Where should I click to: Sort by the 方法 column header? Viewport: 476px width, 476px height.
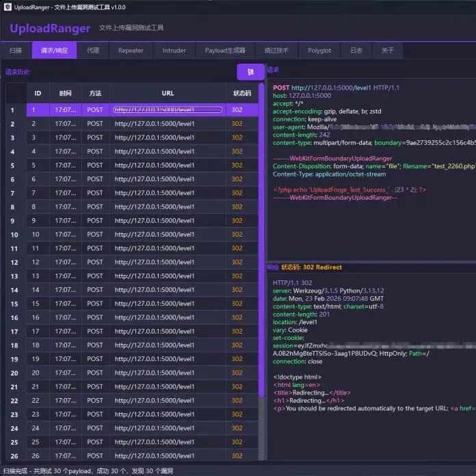click(x=95, y=93)
